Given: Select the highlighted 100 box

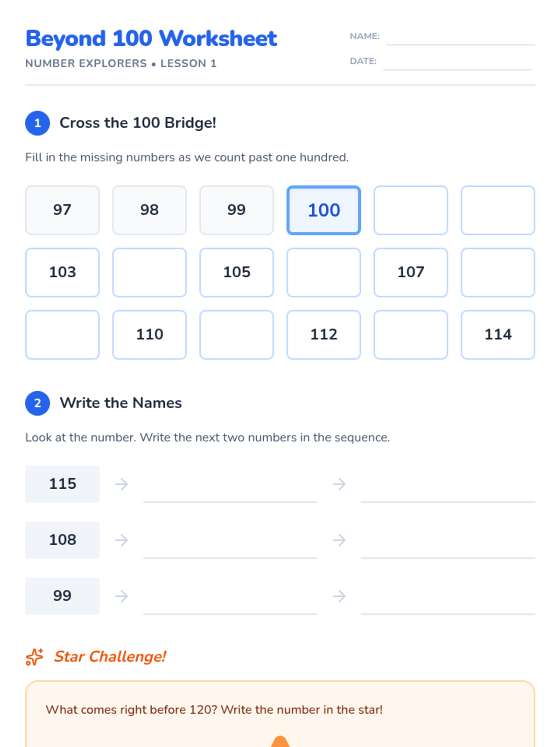Looking at the screenshot, I should (324, 210).
